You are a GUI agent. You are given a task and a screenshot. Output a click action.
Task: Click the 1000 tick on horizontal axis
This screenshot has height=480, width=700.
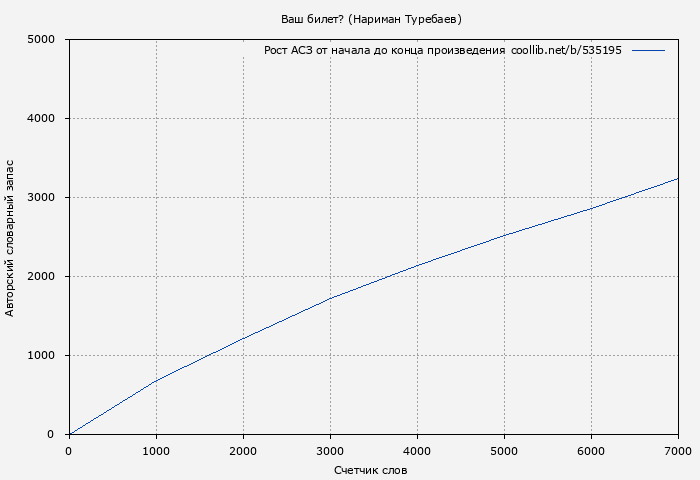click(x=156, y=451)
